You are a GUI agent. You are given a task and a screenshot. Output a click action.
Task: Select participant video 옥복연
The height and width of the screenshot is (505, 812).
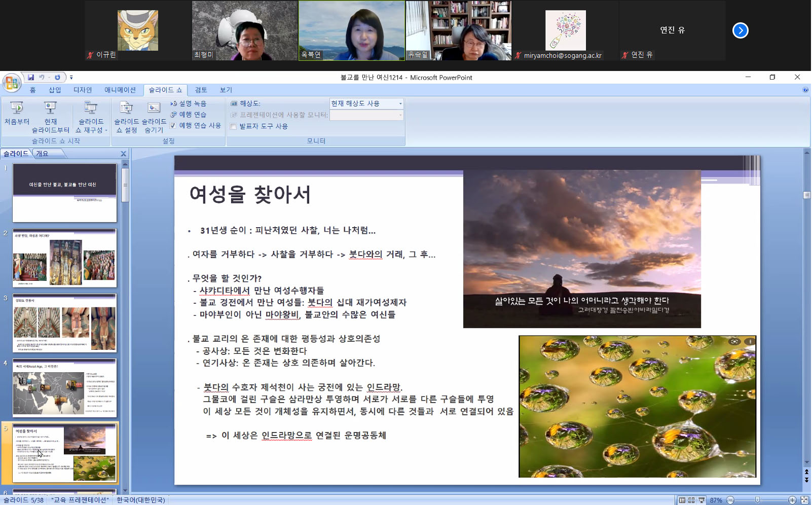pos(352,30)
